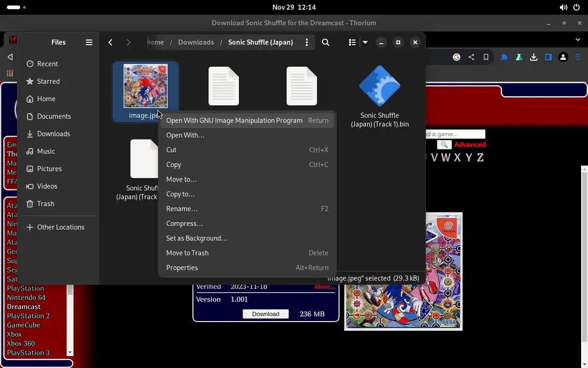Image resolution: width=588 pixels, height=368 pixels.
Task: Open the GameCube link
Action: (23, 325)
